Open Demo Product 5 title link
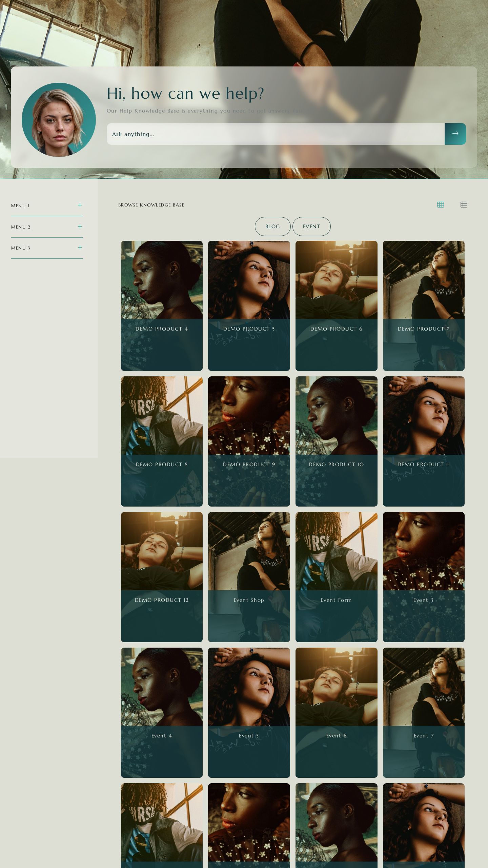The image size is (488, 868). [x=249, y=329]
